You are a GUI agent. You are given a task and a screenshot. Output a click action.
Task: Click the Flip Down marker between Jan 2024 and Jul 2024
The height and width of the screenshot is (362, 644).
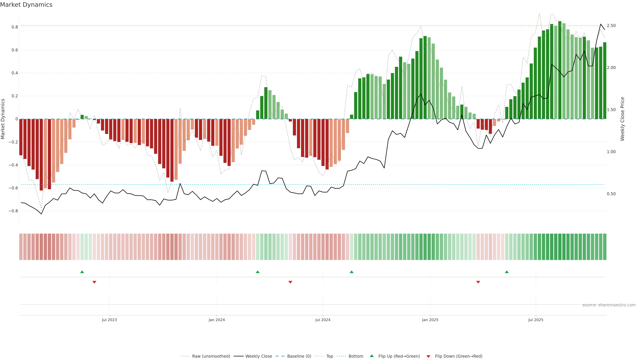tap(290, 282)
